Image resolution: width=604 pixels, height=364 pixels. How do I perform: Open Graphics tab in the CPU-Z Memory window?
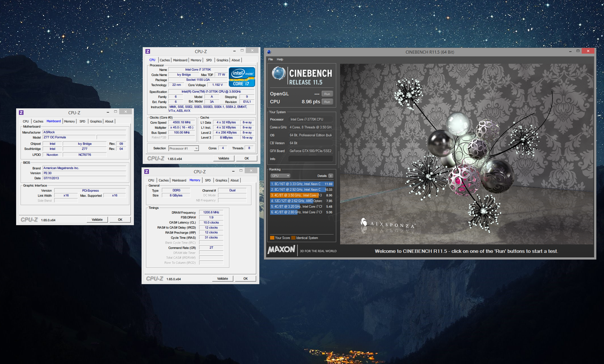[221, 180]
